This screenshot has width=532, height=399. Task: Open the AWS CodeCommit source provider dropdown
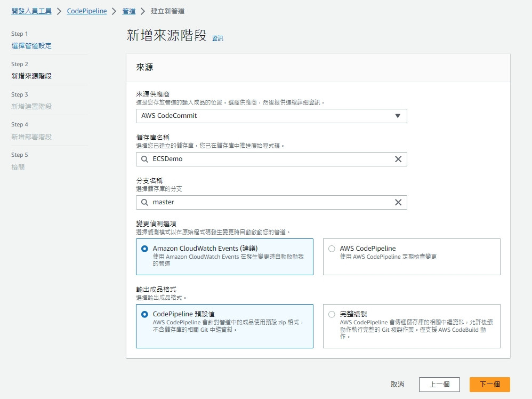coord(271,116)
